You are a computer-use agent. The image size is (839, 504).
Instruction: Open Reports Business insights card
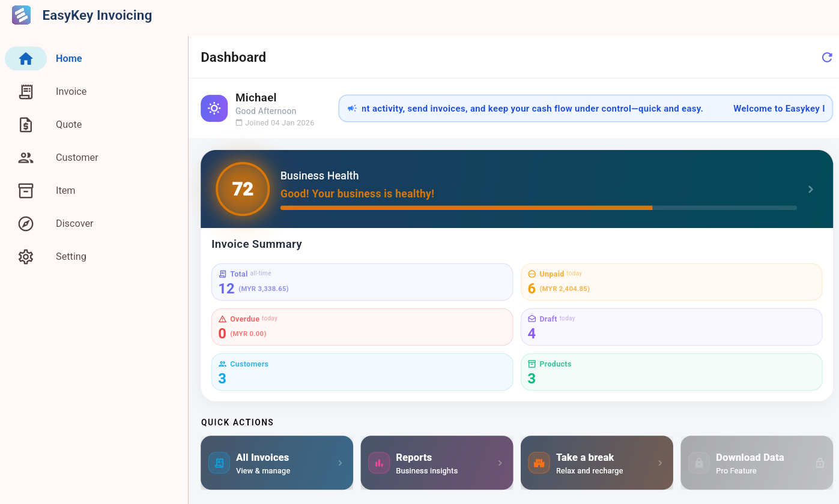pyautogui.click(x=437, y=463)
